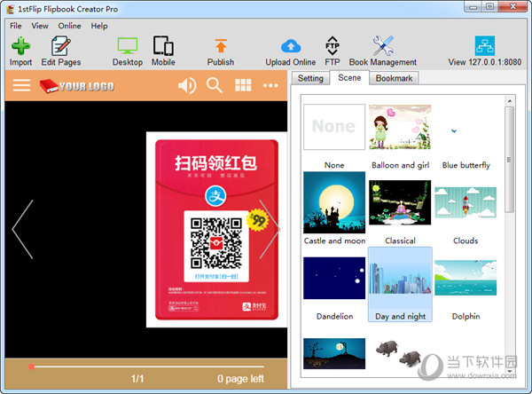Click the Upload Online cloud icon

(x=291, y=46)
